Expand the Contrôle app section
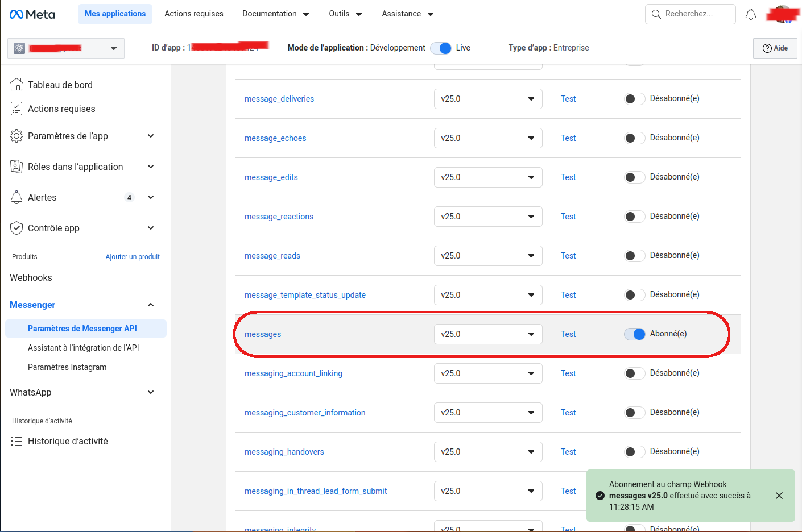The width and height of the screenshot is (802, 532). point(151,228)
